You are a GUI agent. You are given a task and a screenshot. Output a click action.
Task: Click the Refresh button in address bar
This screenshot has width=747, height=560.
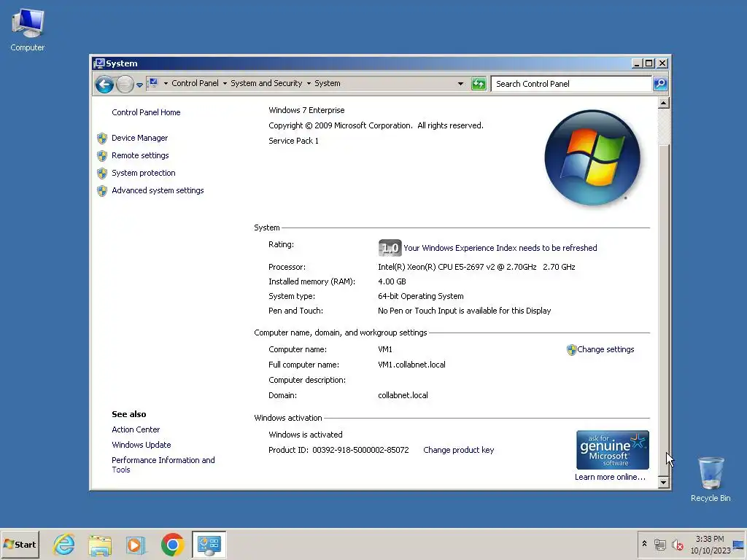tap(479, 84)
